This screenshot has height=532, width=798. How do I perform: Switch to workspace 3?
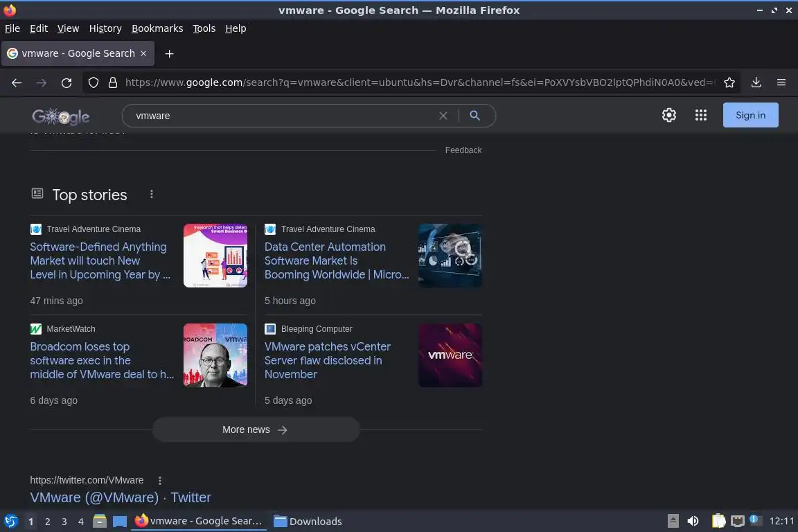pos(64,522)
